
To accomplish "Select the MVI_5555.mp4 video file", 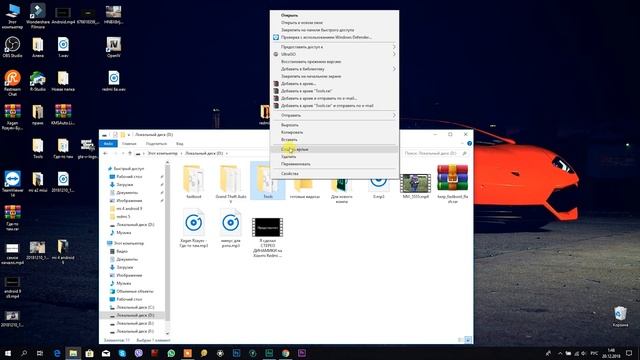I will (x=416, y=186).
